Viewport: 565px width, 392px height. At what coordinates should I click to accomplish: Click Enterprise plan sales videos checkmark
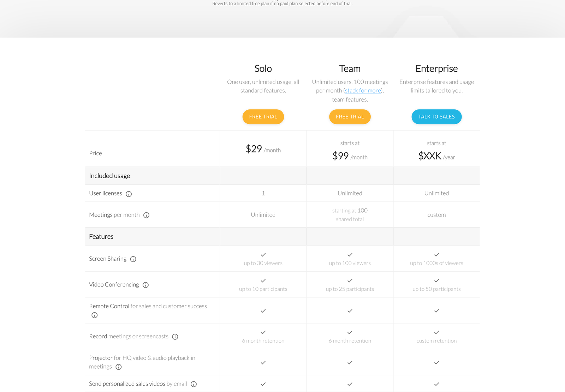click(x=436, y=384)
